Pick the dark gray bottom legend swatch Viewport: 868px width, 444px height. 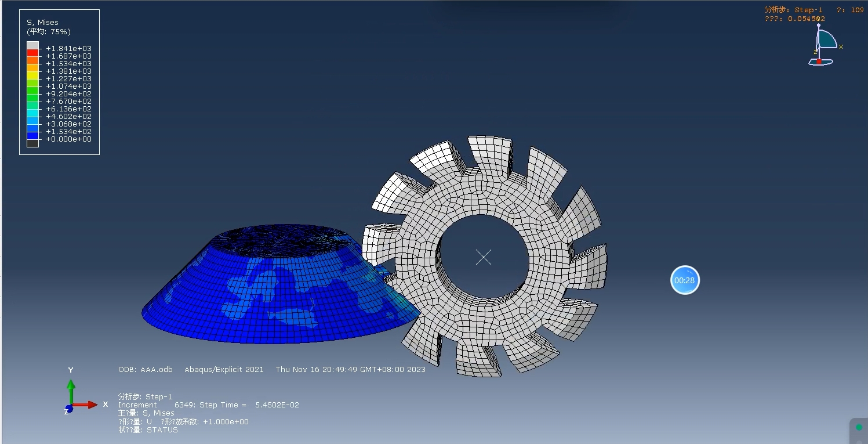click(32, 143)
